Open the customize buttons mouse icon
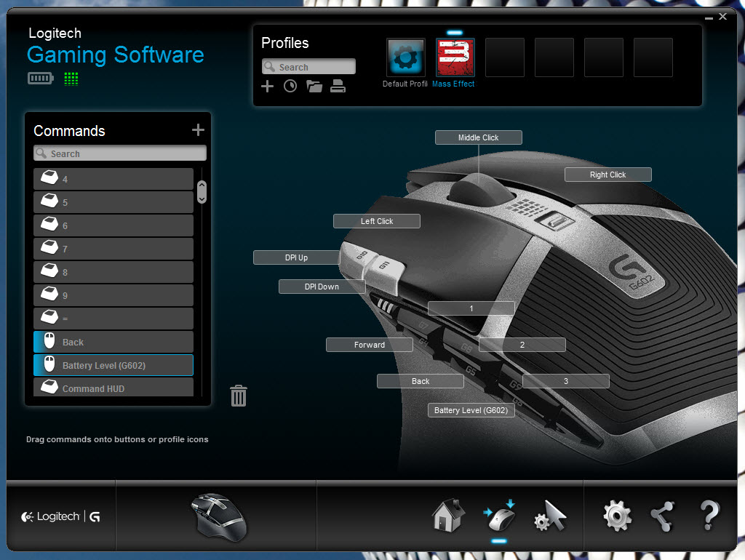 tap(500, 516)
